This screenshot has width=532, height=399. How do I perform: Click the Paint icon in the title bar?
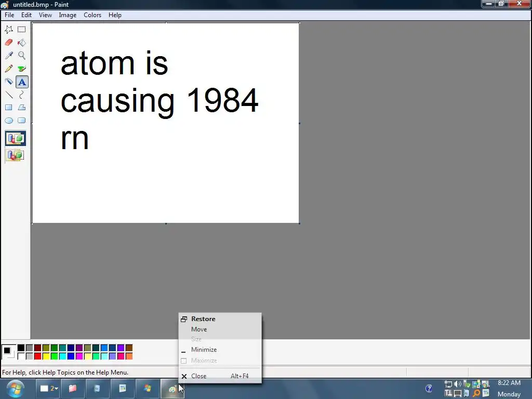coord(4,4)
